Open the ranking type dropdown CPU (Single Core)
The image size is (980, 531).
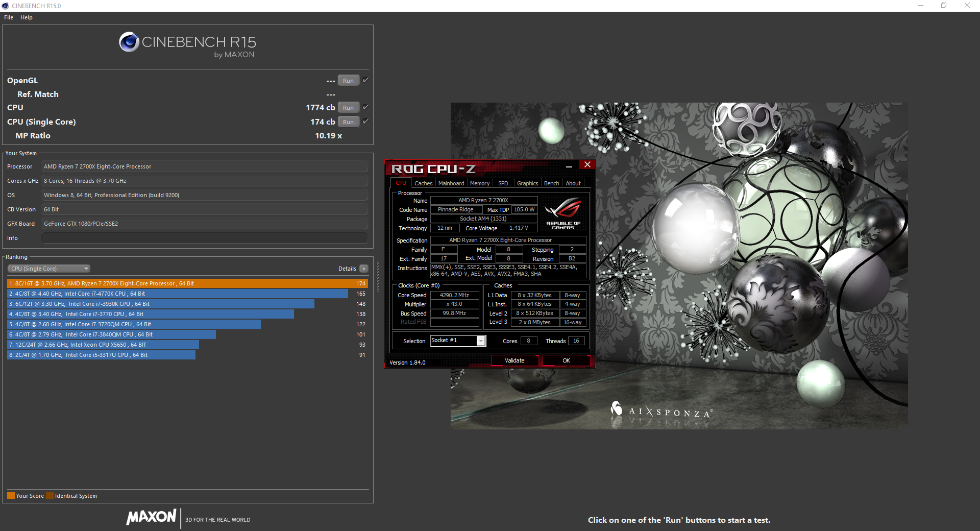point(49,269)
